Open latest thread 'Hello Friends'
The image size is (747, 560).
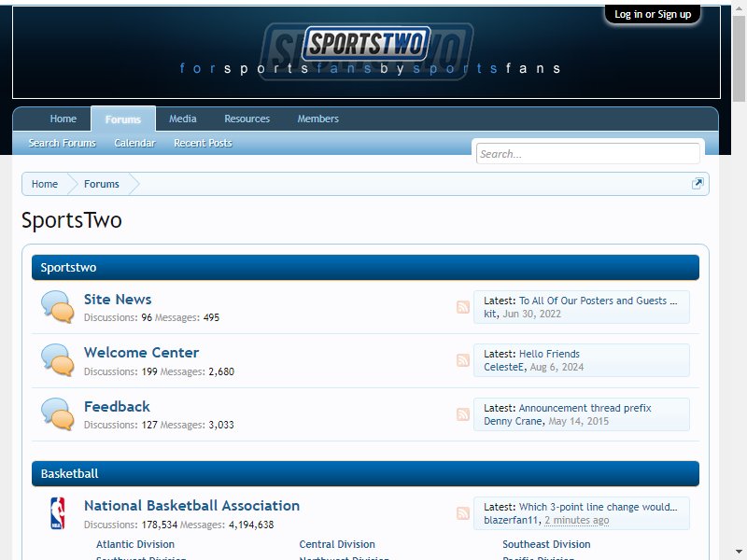click(x=549, y=355)
